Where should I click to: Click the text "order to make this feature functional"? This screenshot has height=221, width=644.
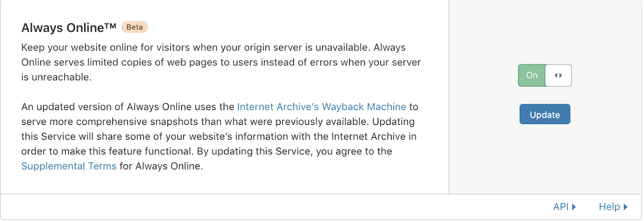(x=107, y=151)
